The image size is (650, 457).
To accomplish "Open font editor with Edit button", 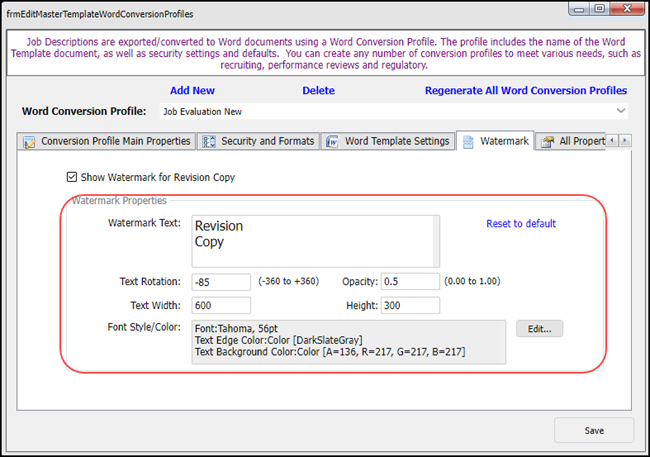I will tap(539, 329).
